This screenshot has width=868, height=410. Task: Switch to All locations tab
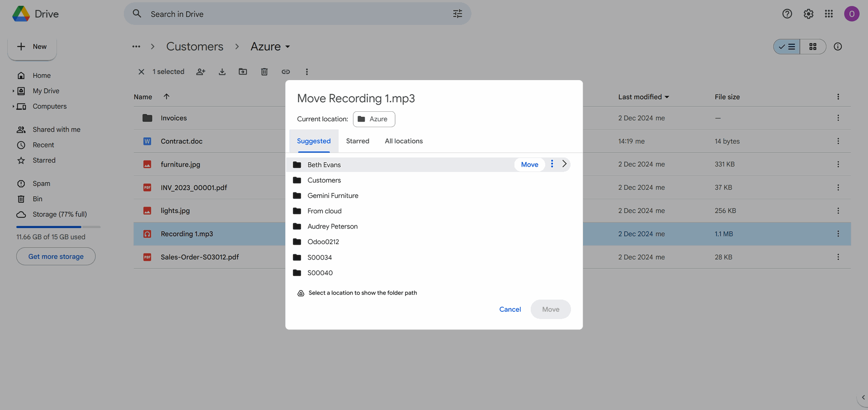pyautogui.click(x=404, y=141)
